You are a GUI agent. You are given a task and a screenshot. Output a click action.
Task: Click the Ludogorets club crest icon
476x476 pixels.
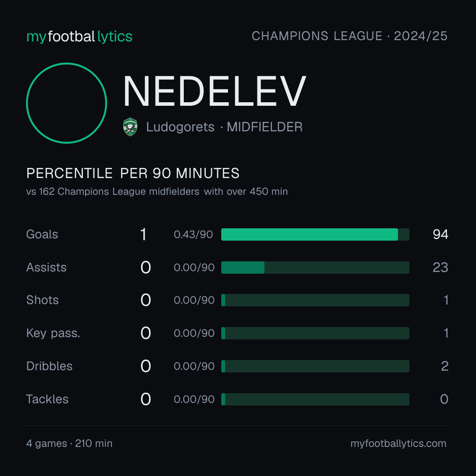[130, 127]
